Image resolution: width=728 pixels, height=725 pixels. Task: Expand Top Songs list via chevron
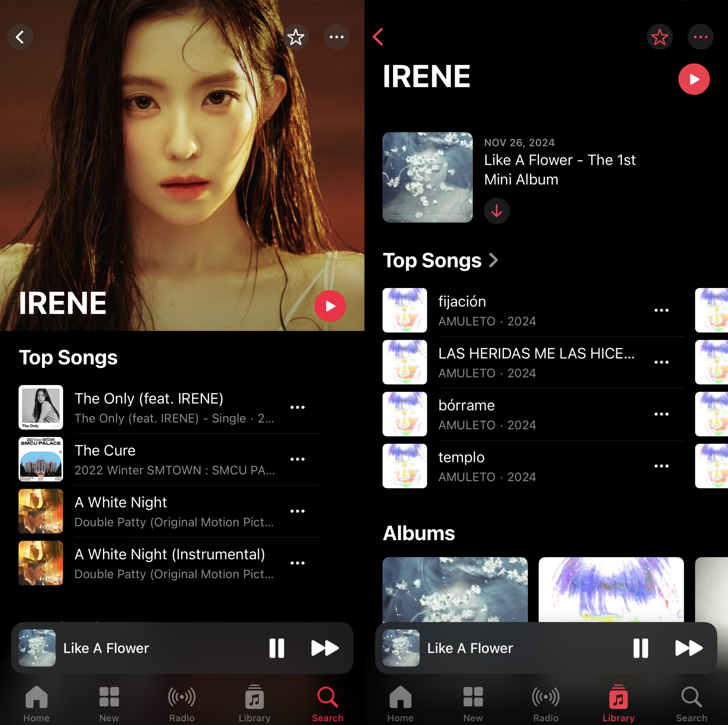[x=493, y=260]
